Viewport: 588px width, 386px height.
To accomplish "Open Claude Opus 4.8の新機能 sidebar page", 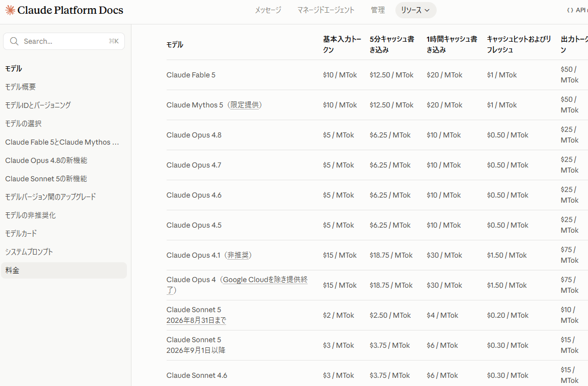I will click(x=46, y=160).
